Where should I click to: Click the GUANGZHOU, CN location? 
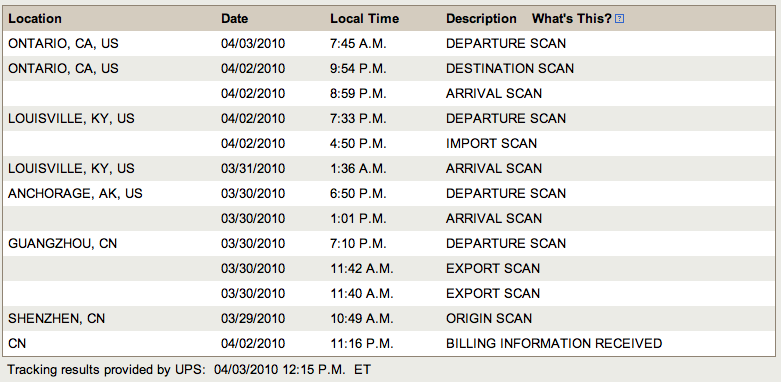tap(63, 244)
